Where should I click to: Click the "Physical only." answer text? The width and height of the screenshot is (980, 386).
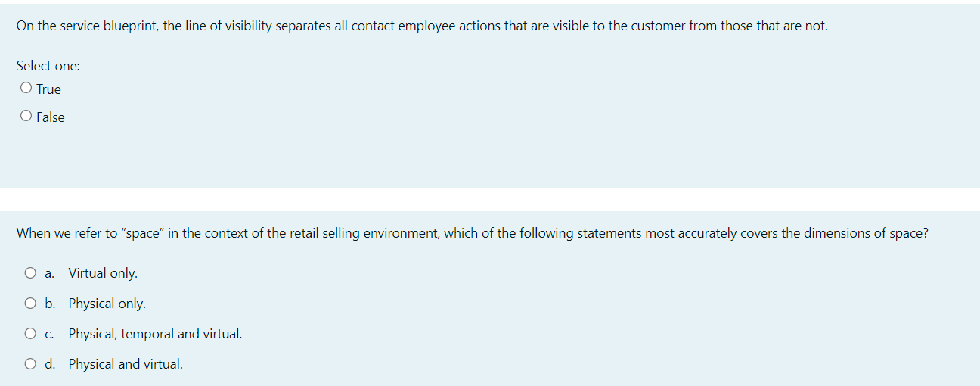pyautogui.click(x=107, y=304)
